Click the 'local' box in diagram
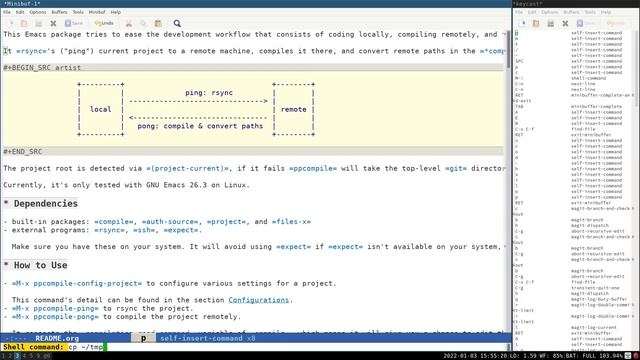Viewport: 640px width, 360px height. click(100, 109)
